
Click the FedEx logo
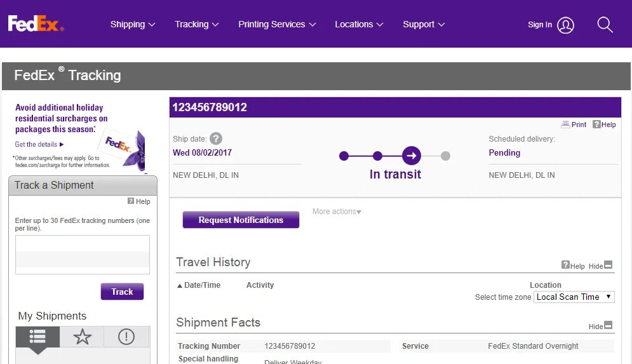(x=36, y=24)
